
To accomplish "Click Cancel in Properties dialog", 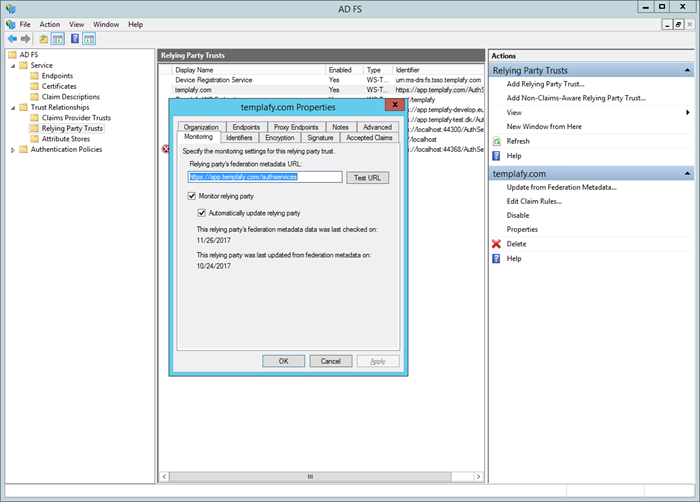I will [331, 361].
